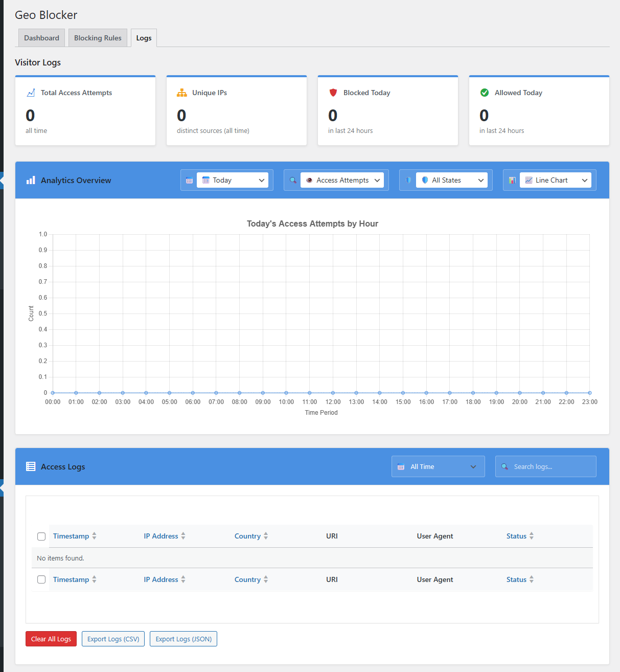Click the "Visitor Logs" heading

pyautogui.click(x=38, y=62)
